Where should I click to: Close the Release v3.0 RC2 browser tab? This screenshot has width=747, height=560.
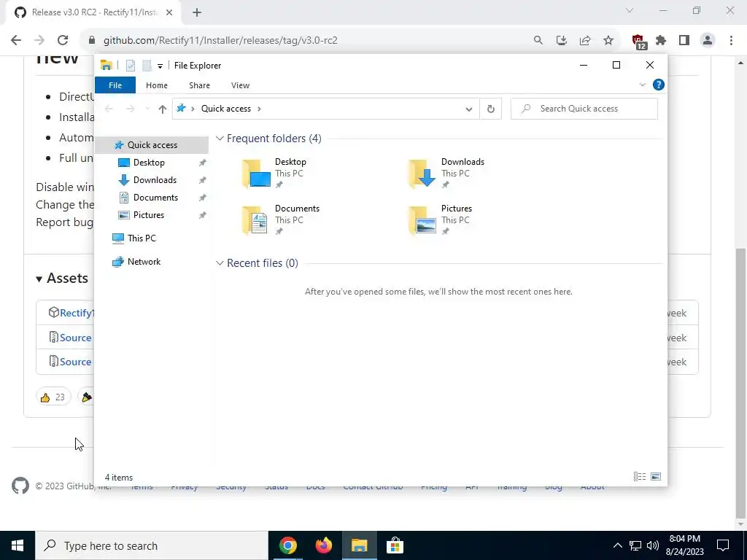pos(169,13)
